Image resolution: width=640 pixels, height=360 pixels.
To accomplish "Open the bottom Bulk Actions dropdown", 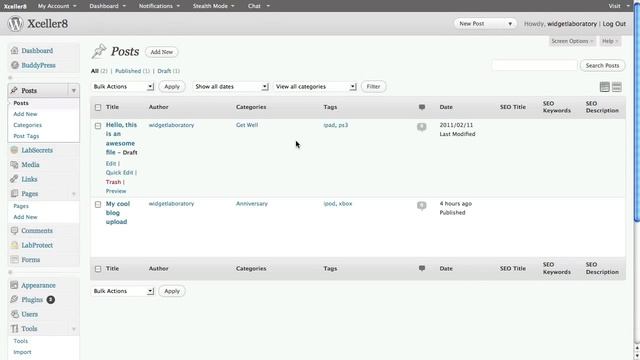I will coord(122,291).
